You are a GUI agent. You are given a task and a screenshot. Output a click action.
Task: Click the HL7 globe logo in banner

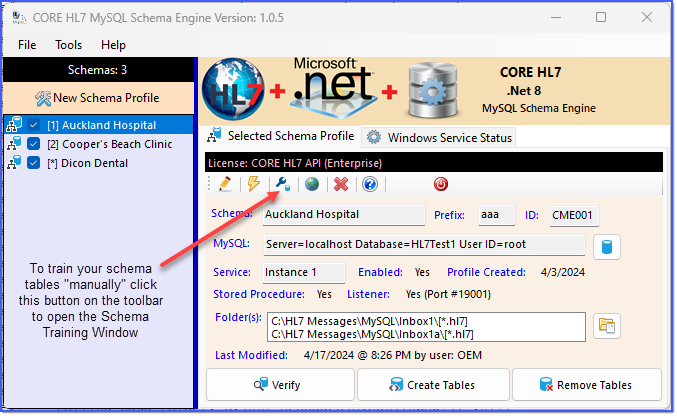click(233, 89)
